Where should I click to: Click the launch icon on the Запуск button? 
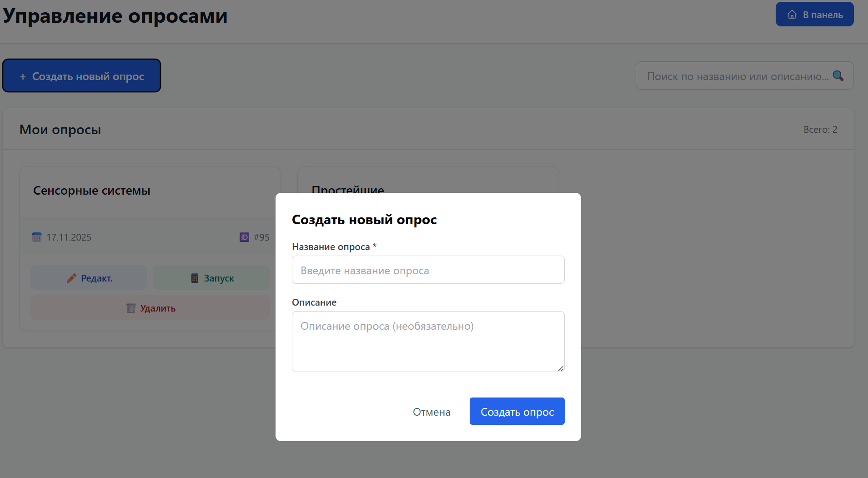pos(195,278)
